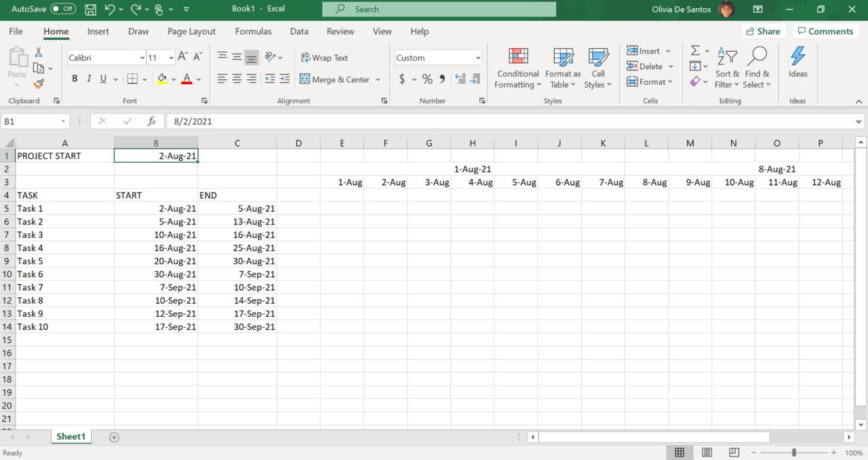This screenshot has width=868, height=460.
Task: Expand the formula bar chevron
Action: [859, 121]
